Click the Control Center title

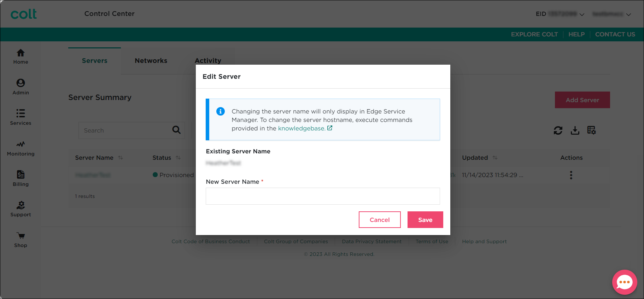[x=109, y=13]
